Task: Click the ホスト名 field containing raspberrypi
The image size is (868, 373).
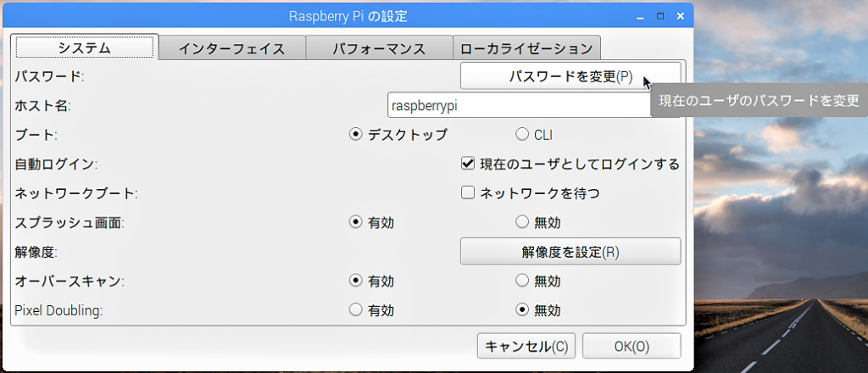Action: (x=519, y=105)
